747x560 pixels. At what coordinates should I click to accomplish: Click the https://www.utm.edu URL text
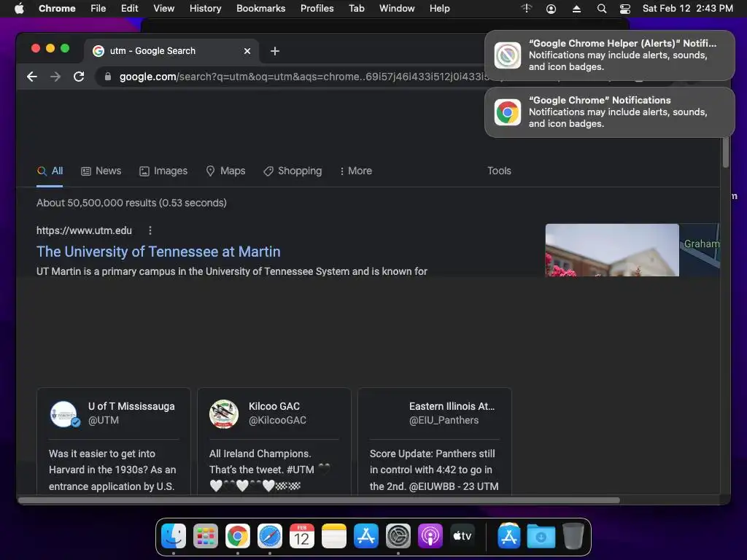(x=84, y=230)
